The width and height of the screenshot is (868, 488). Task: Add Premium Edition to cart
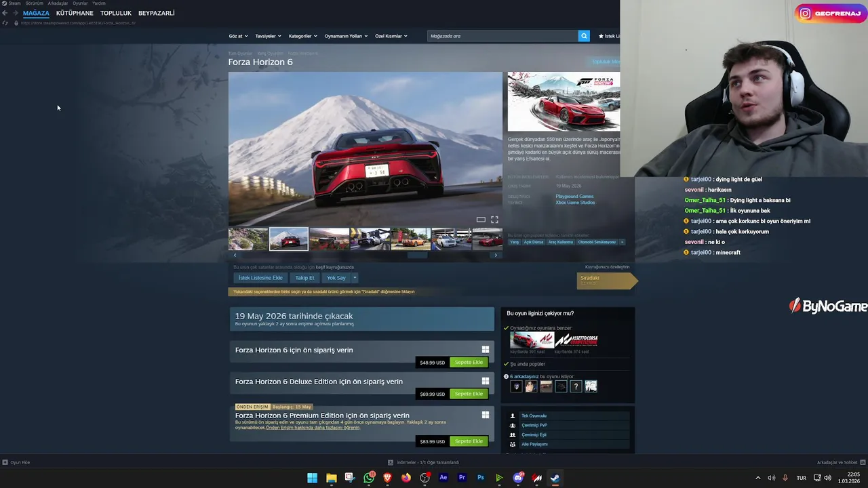(x=469, y=441)
